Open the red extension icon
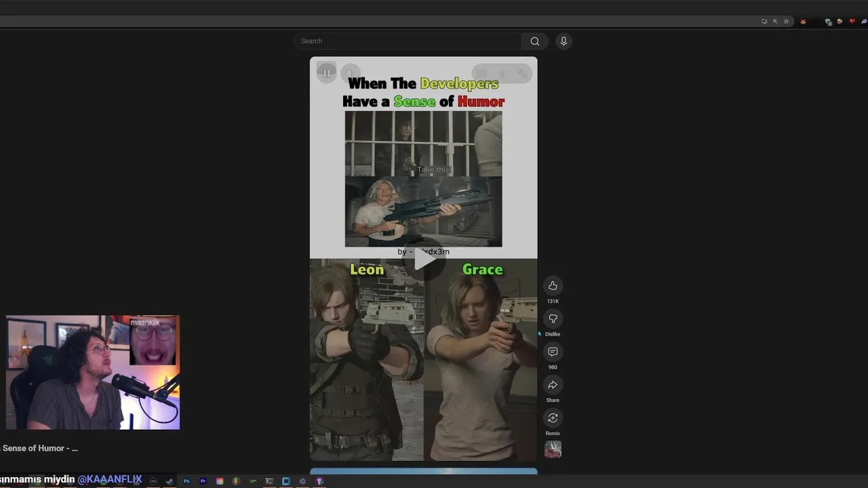The image size is (868, 488). coord(852,21)
